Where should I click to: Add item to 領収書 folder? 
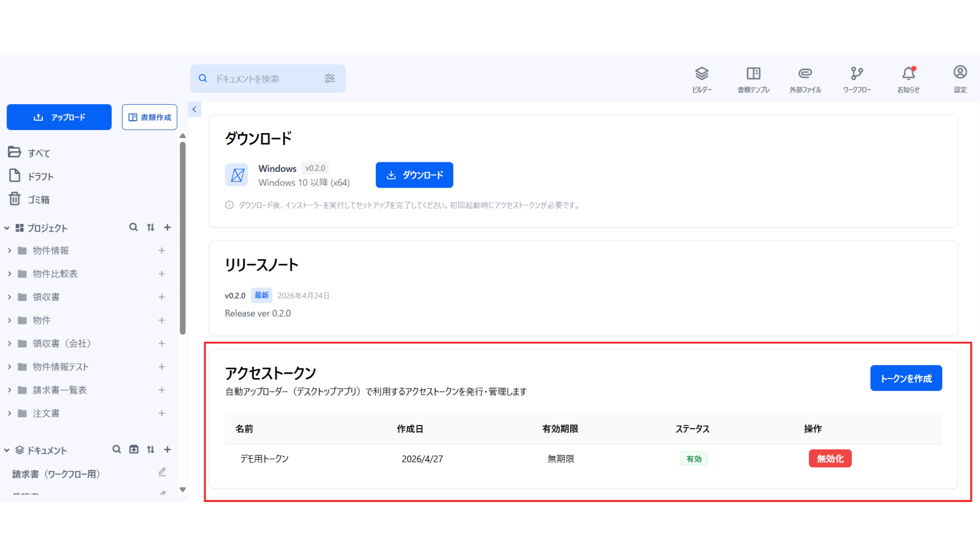click(x=162, y=297)
